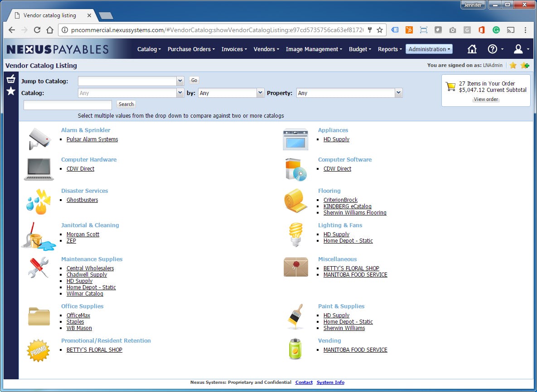
Task: Click the Disaster Services icon
Action: [39, 201]
